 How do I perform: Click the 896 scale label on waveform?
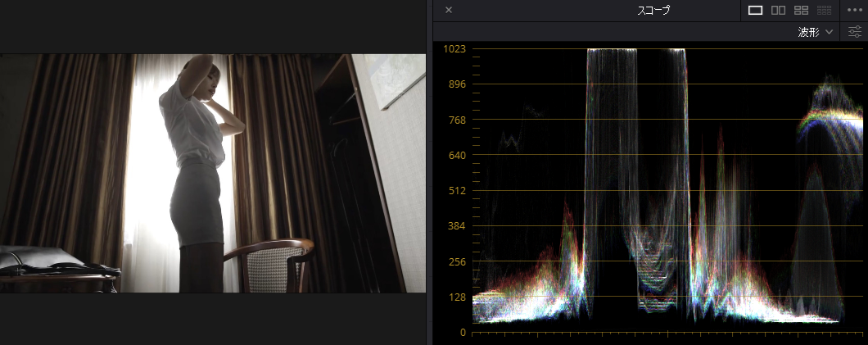click(457, 84)
